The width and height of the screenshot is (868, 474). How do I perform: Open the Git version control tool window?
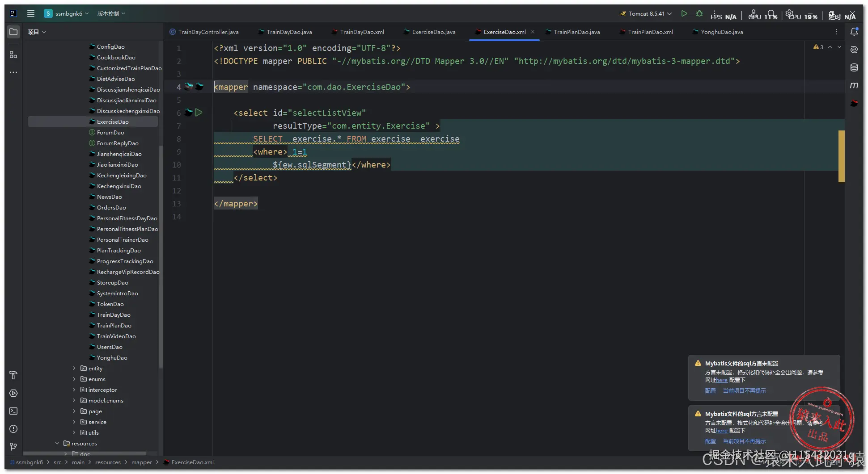click(x=13, y=447)
